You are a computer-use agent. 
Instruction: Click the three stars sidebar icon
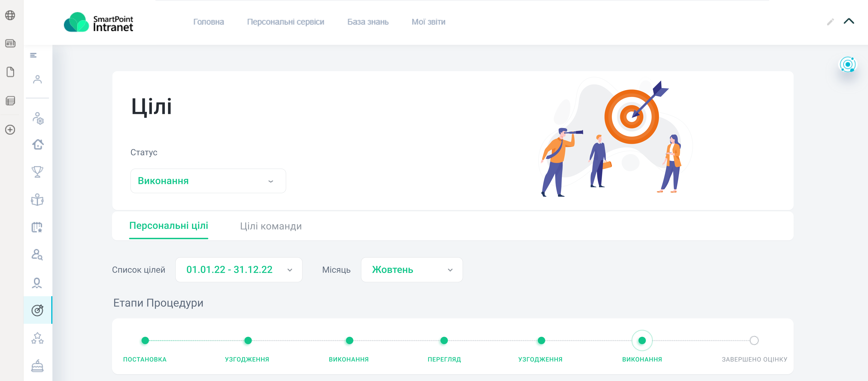coord(37,338)
